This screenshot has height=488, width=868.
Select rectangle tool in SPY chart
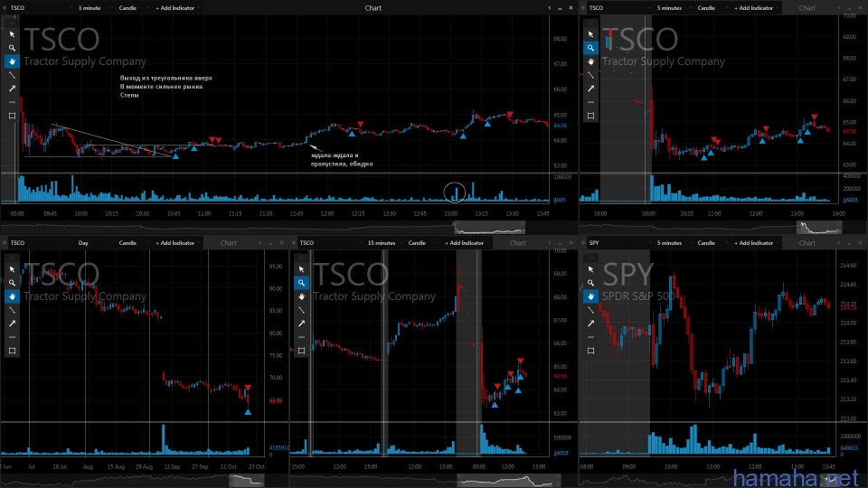pyautogui.click(x=590, y=351)
